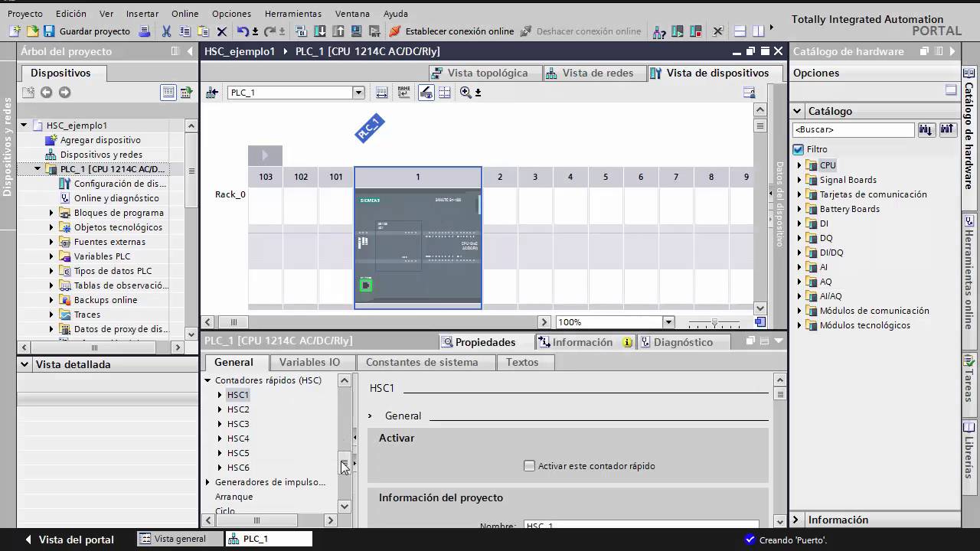Open the Variables IO tab
The height and width of the screenshot is (551, 980).
pyautogui.click(x=309, y=362)
